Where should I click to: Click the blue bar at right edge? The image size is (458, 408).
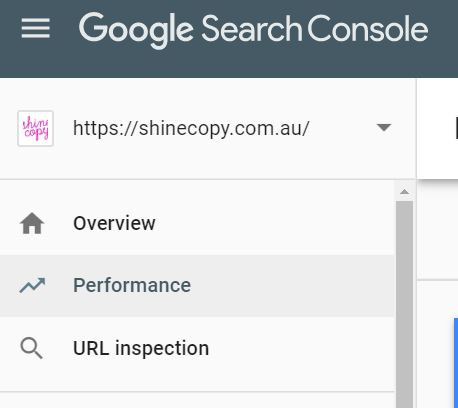(x=456, y=363)
